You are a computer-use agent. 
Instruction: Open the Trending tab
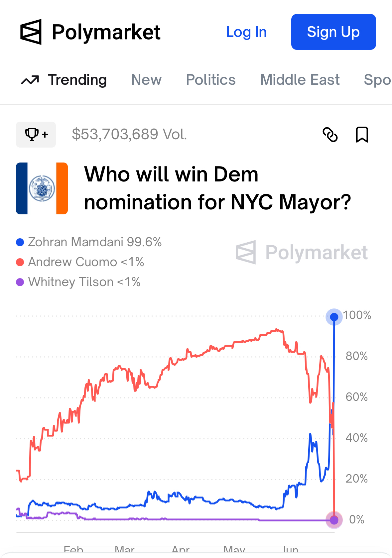tap(77, 80)
